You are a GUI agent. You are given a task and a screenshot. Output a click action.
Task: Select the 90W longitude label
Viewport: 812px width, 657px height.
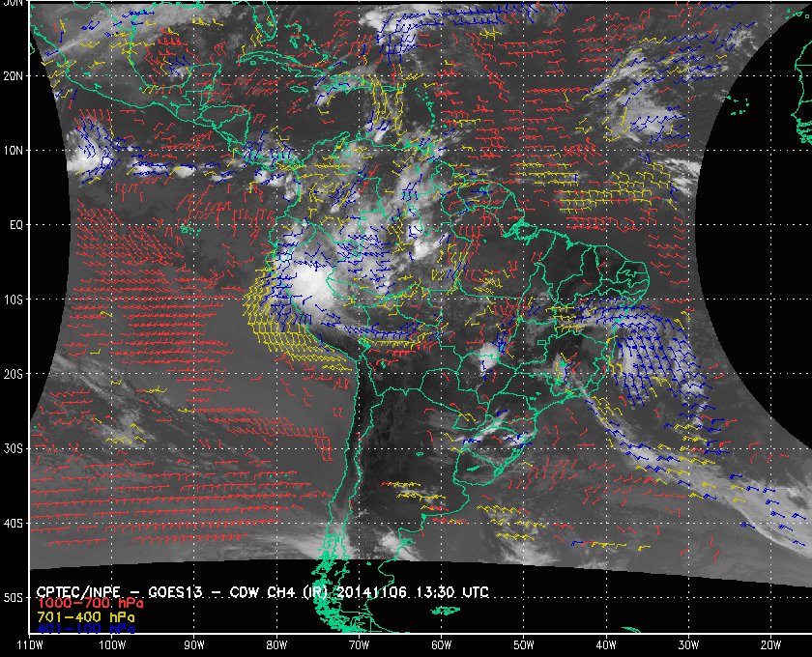(194, 645)
